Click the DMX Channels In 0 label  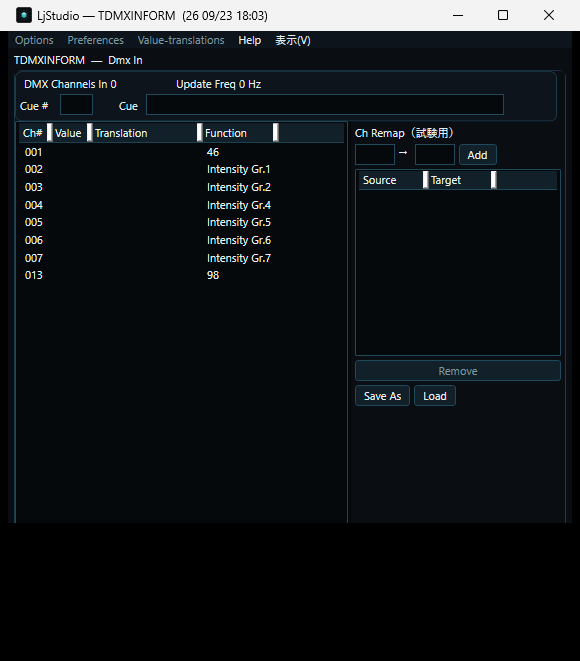point(70,84)
